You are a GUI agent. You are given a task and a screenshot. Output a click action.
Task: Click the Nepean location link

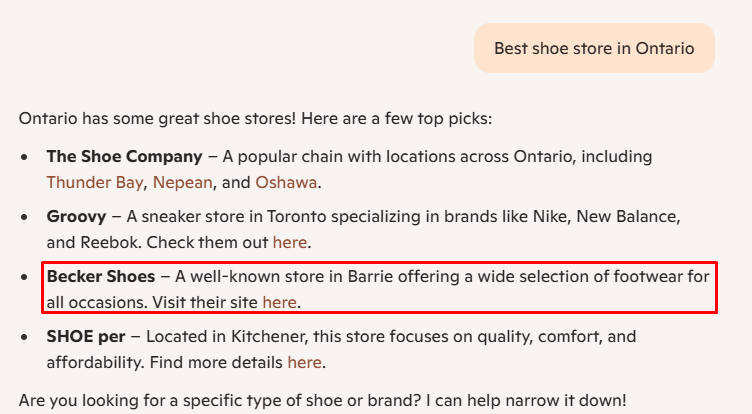183,183
